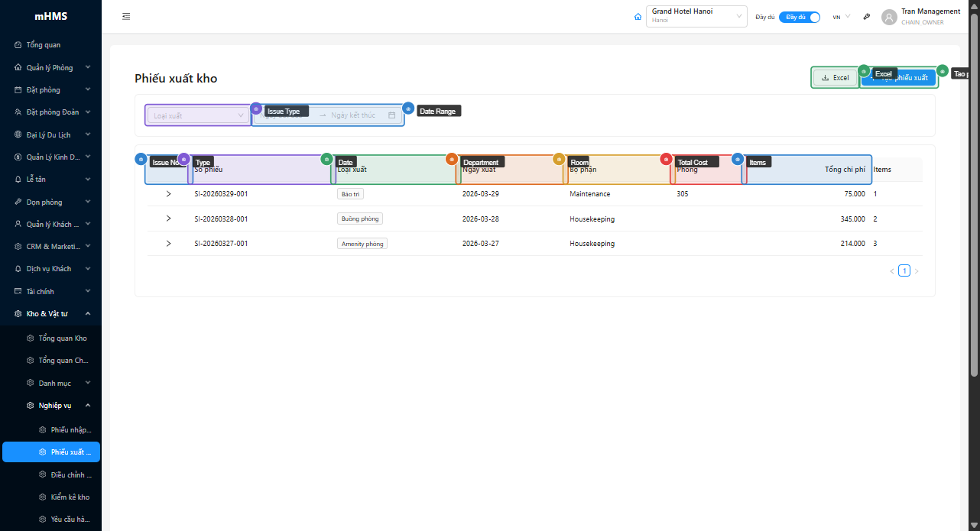
Task: Click the Kiểm kê kho gear icon
Action: tap(43, 497)
